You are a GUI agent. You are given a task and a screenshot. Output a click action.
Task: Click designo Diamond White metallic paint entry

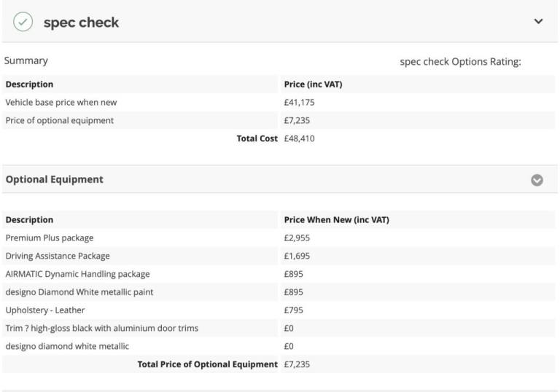point(79,292)
